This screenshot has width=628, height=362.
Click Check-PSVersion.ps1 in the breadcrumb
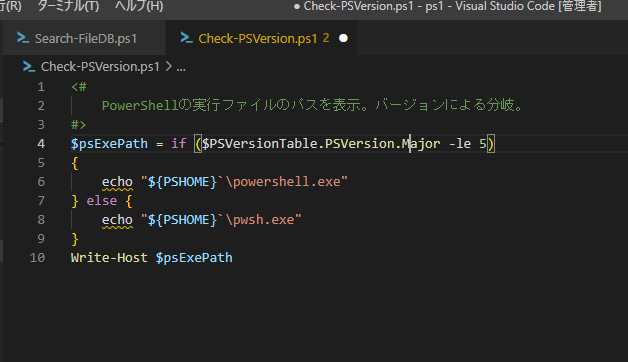(x=100, y=66)
